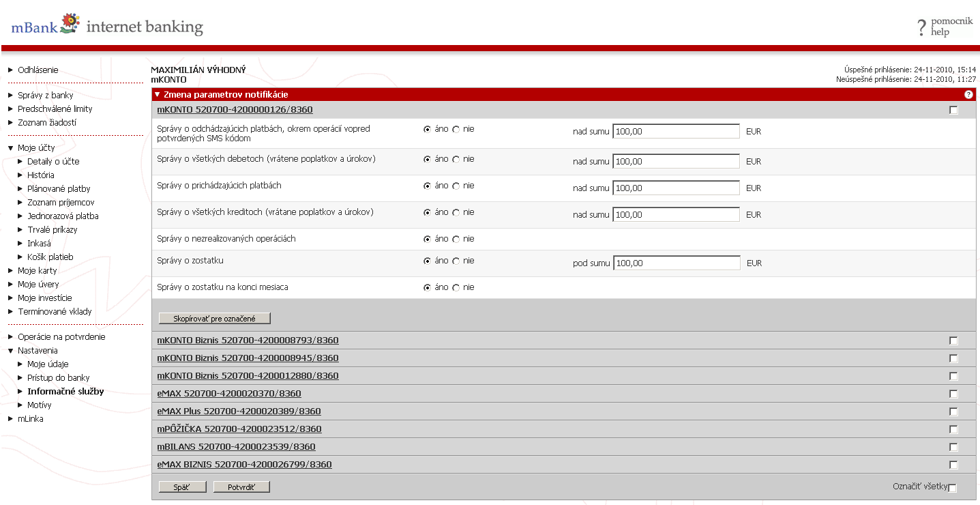Open mKONTO Biznis 520700-4200008793/8360 link

pos(248,340)
